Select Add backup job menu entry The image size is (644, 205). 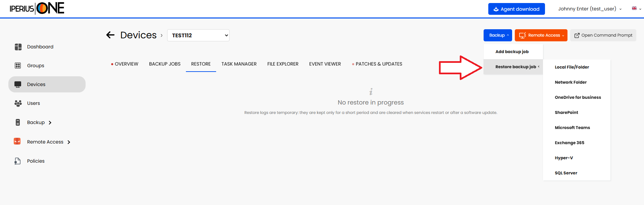[512, 52]
